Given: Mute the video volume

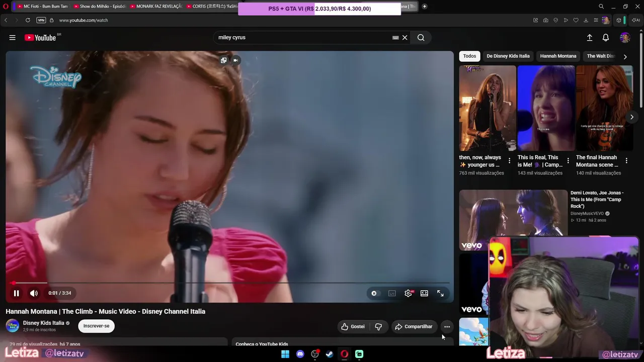Looking at the screenshot, I should point(34,293).
